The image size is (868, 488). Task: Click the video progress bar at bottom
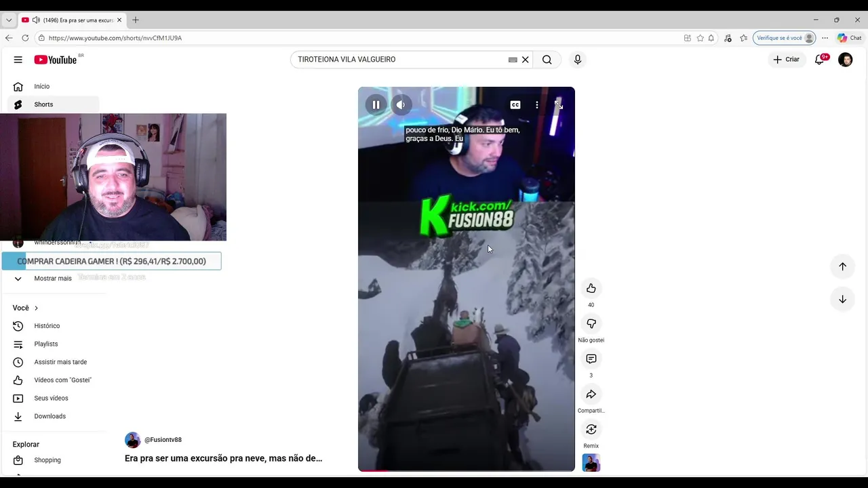tap(467, 470)
